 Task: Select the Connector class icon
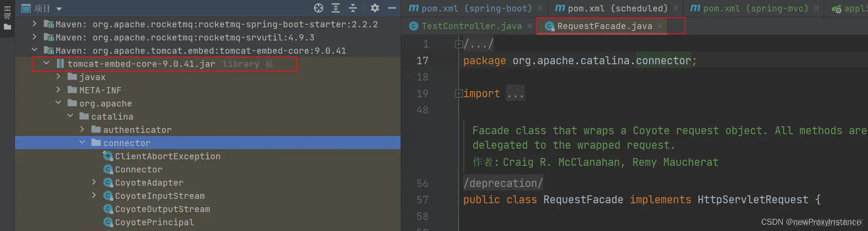(x=108, y=169)
